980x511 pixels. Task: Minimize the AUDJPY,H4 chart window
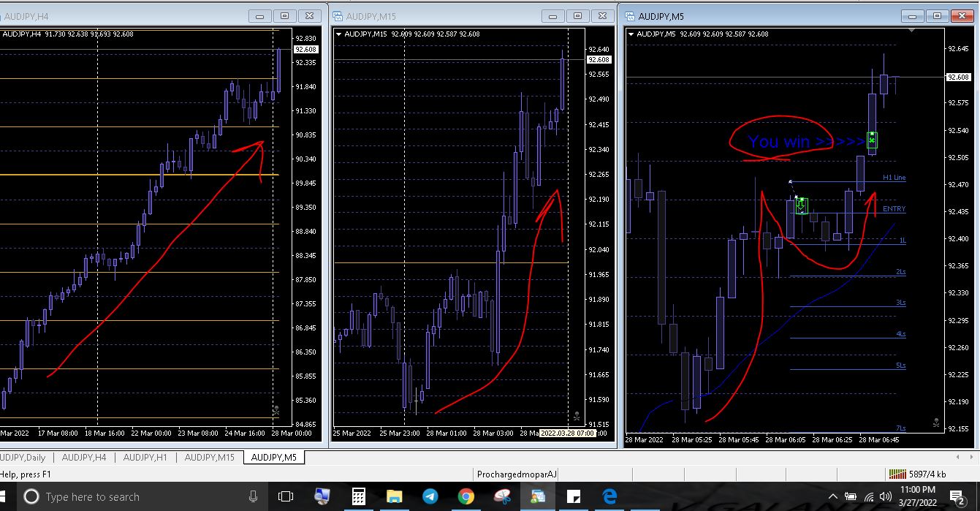coord(259,15)
